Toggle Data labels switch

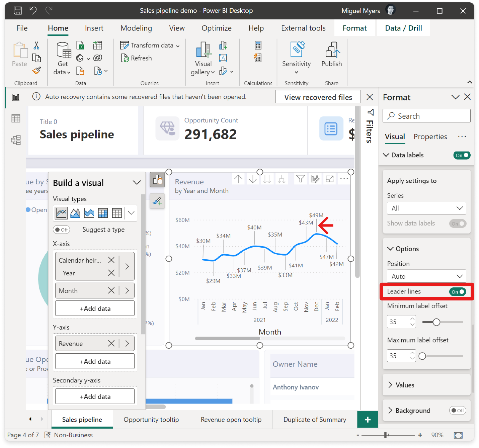[x=462, y=155]
